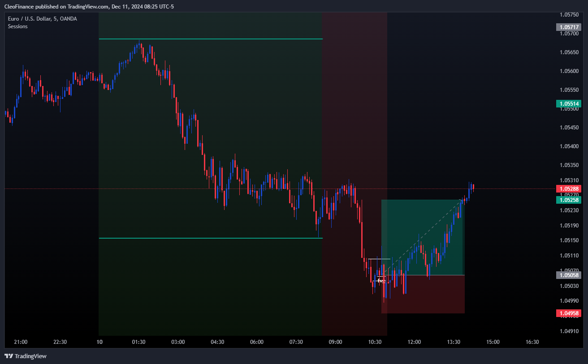Screen dimensions: 588x364
Task: Click the gray 1.05058 entry price label
Action: point(568,275)
